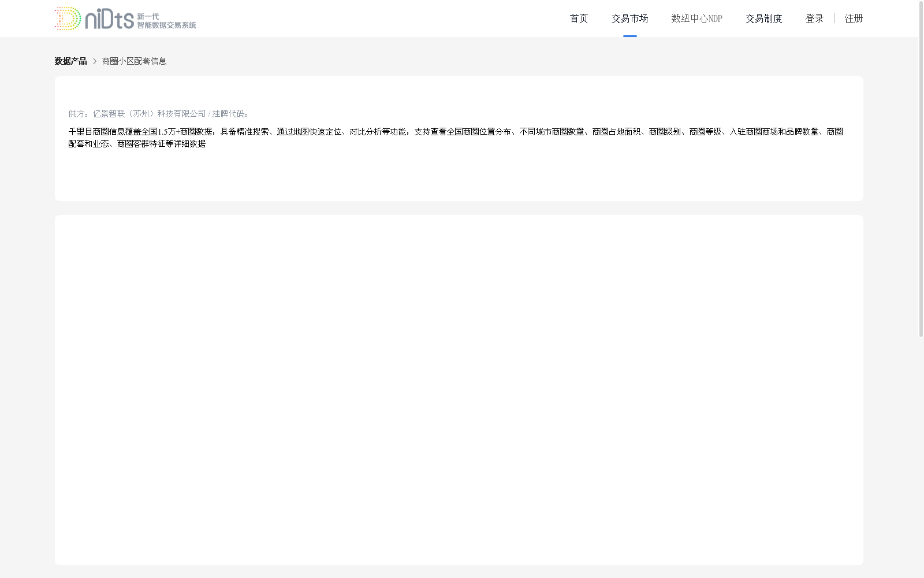Go to 数纽中心NDP

click(x=696, y=18)
